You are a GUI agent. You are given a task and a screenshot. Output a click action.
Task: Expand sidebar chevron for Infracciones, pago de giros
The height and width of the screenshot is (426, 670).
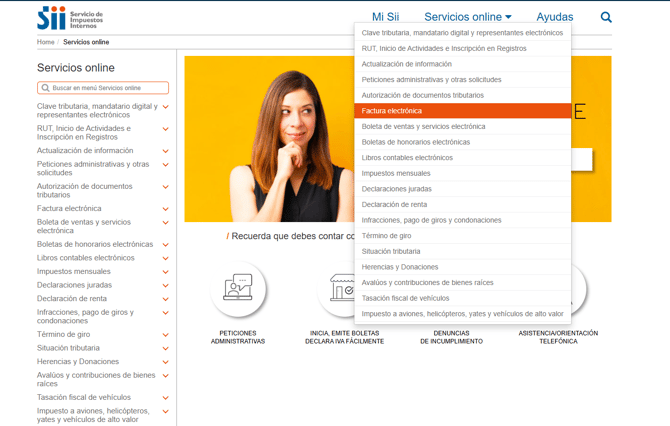click(x=166, y=313)
